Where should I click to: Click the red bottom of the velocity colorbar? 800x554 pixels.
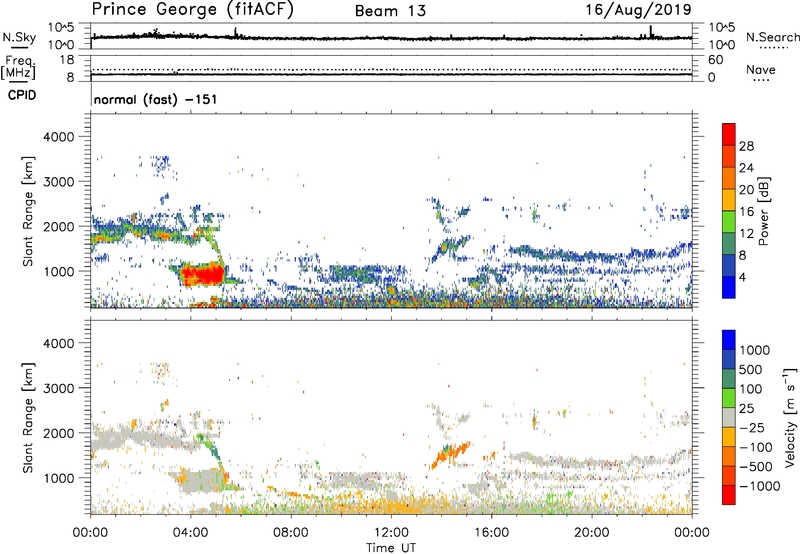(x=729, y=495)
